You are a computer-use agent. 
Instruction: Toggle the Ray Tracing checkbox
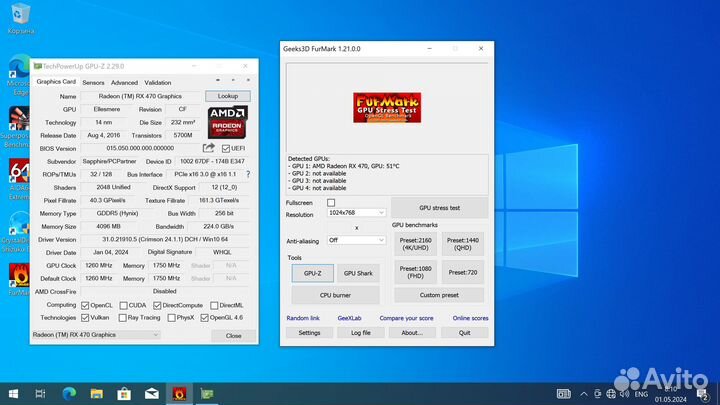pos(123,318)
